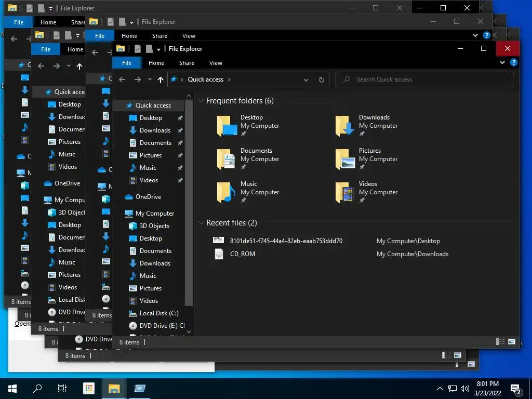Open Documents folder in Frequent folders

point(248,158)
